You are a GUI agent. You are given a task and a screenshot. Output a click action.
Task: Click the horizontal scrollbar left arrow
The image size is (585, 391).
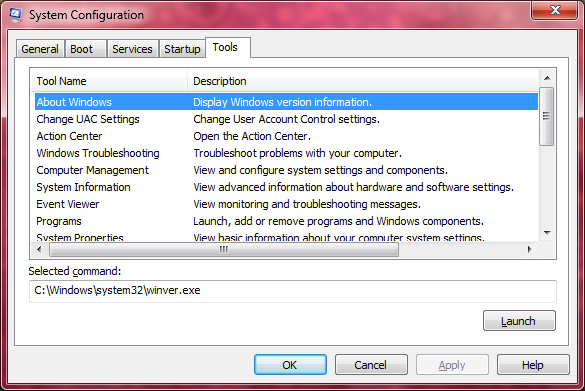39,249
